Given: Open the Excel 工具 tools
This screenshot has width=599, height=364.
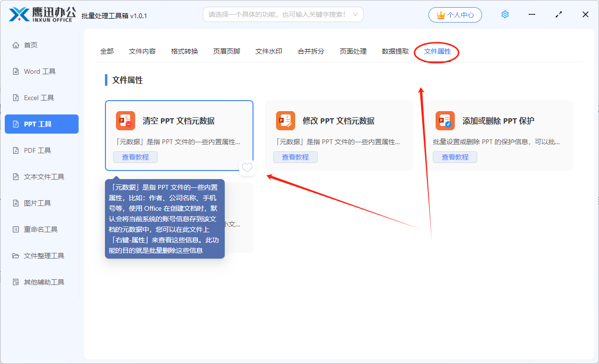Looking at the screenshot, I should click(x=41, y=97).
